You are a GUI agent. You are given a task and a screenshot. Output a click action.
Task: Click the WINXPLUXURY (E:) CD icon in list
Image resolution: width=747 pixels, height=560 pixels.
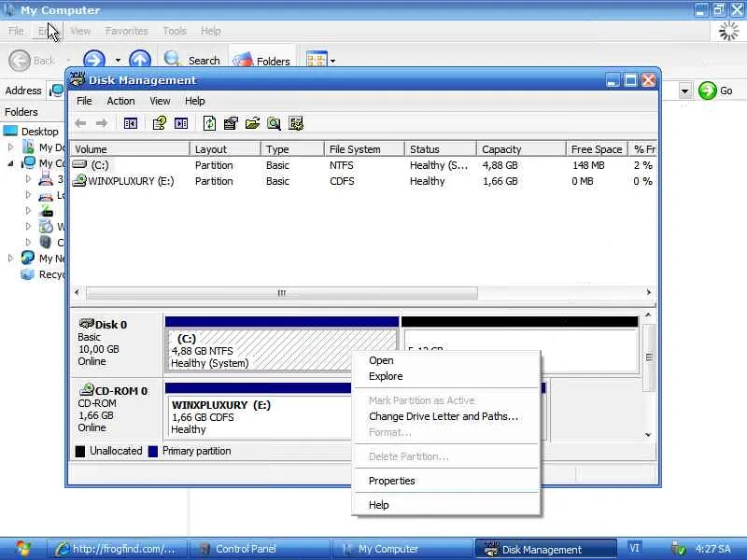tap(79, 180)
